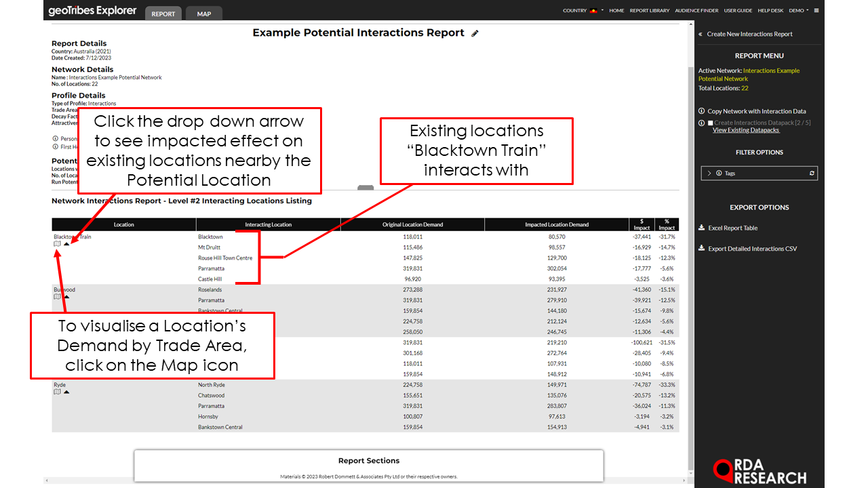Tick the Create Interactions Datapack checkbox
Screen dimensions: 868x488
click(710, 123)
